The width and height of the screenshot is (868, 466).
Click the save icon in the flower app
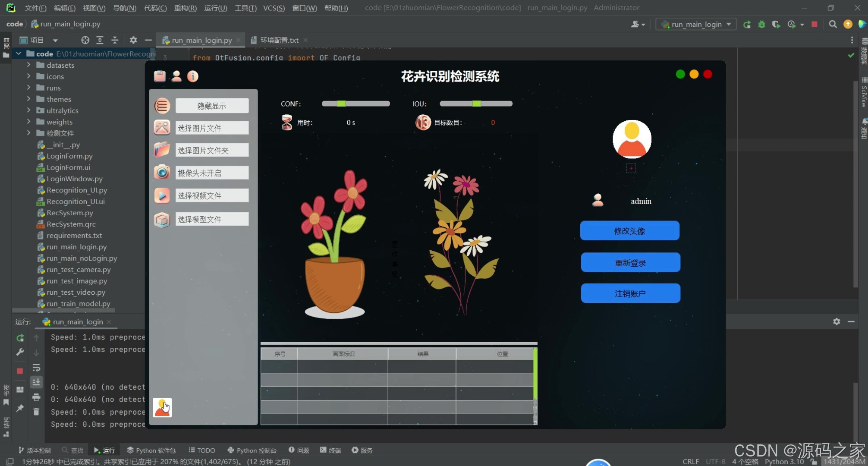pos(160,76)
